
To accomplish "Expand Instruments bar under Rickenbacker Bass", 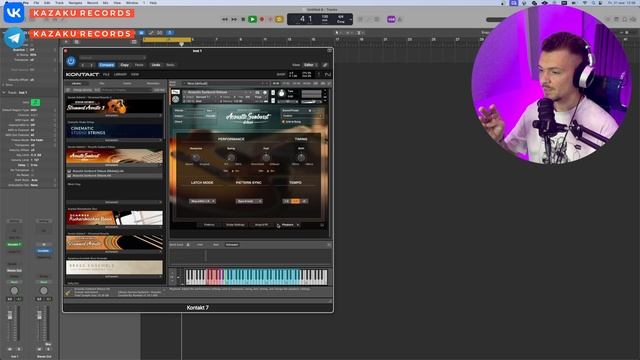I will click(114, 227).
